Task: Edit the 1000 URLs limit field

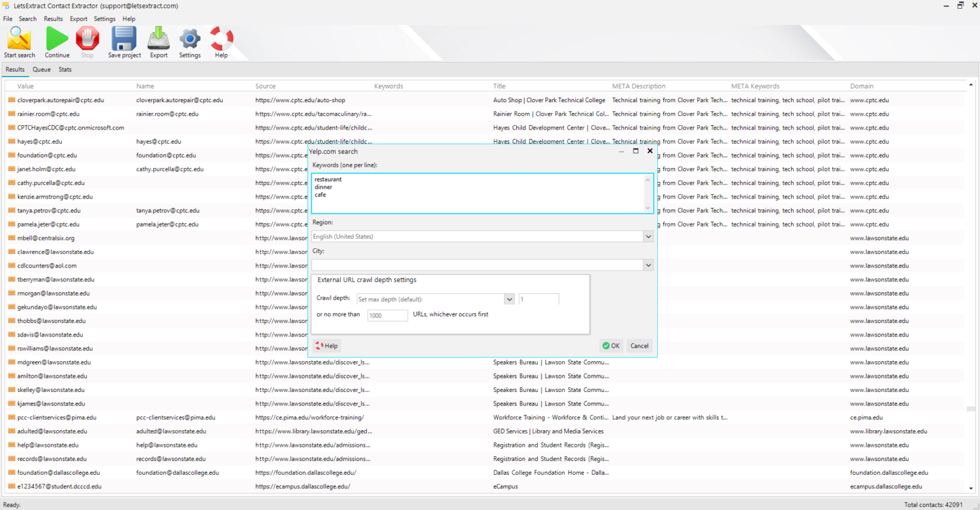Action: pos(387,315)
